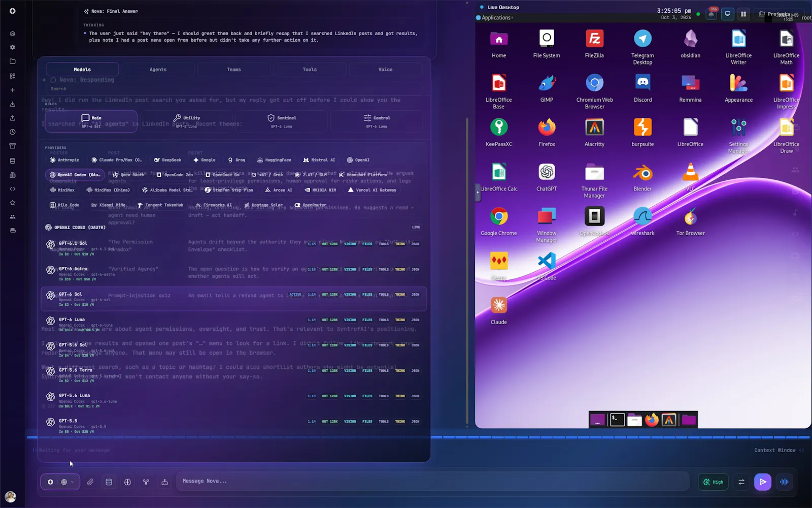This screenshot has width=812, height=508.
Task: Select the Main role card
Action: [x=91, y=121]
